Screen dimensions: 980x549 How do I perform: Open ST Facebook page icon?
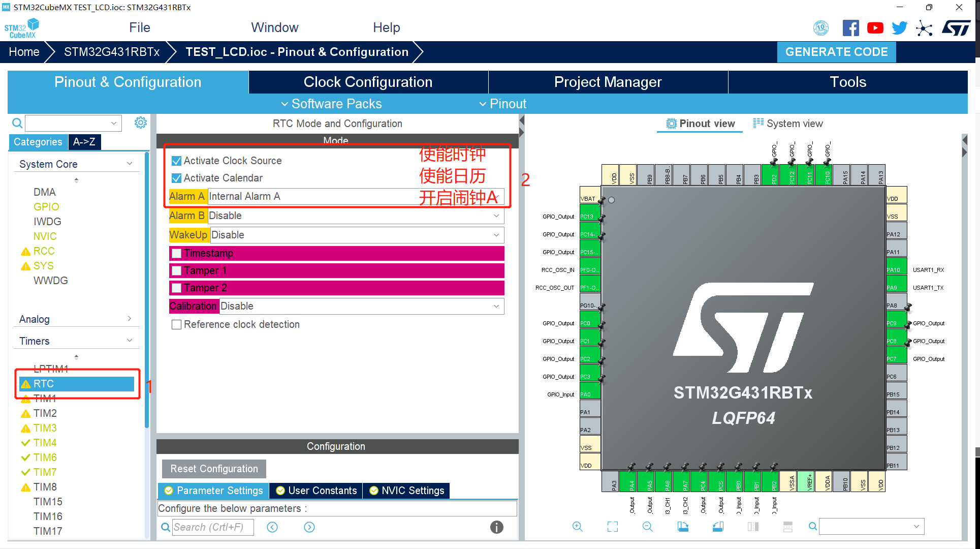(x=850, y=28)
